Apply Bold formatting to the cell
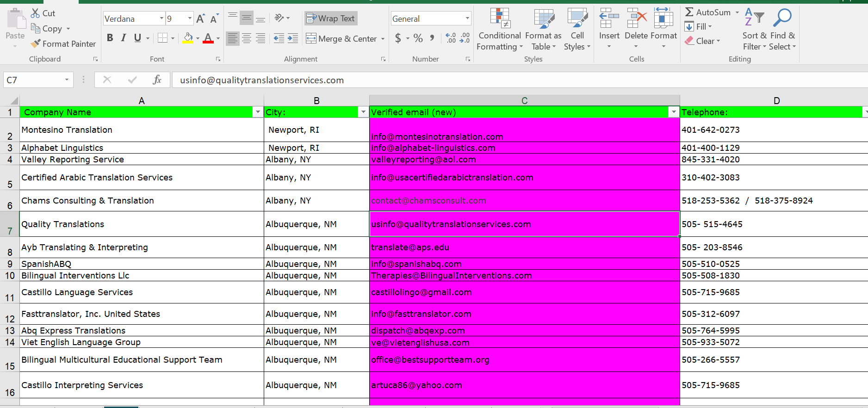868x408 pixels. (110, 38)
